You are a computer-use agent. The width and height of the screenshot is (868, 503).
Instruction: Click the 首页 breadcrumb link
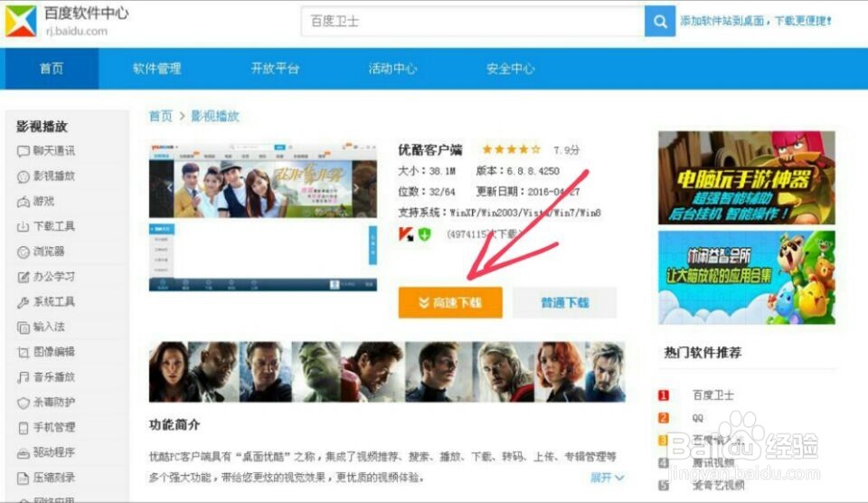[x=161, y=116]
